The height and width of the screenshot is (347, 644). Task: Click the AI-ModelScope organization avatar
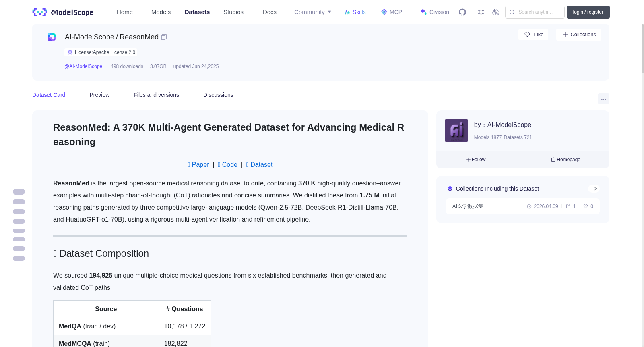click(x=456, y=131)
